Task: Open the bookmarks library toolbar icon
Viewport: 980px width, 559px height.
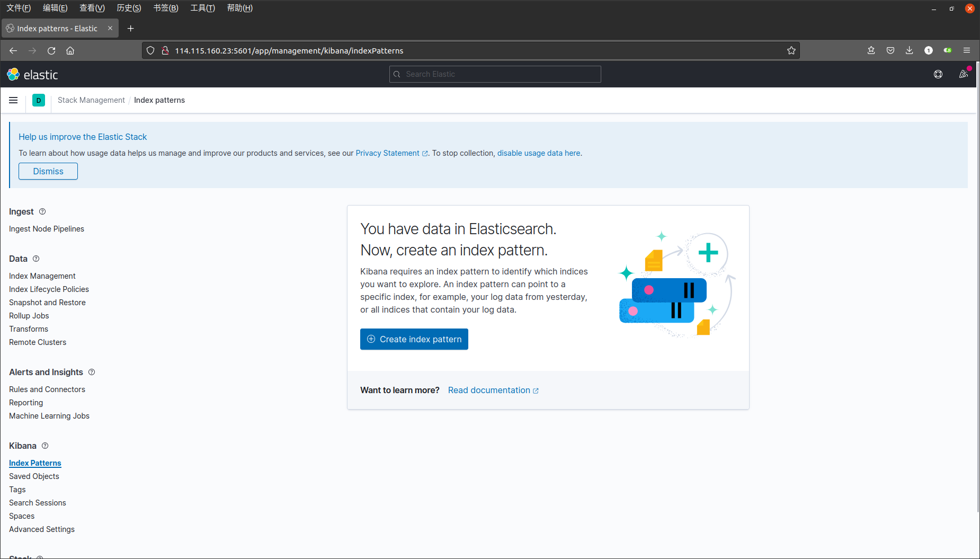Action: click(x=871, y=50)
